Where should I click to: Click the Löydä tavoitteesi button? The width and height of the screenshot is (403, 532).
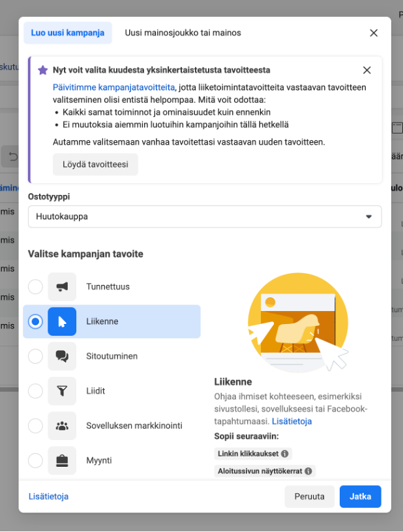click(95, 165)
